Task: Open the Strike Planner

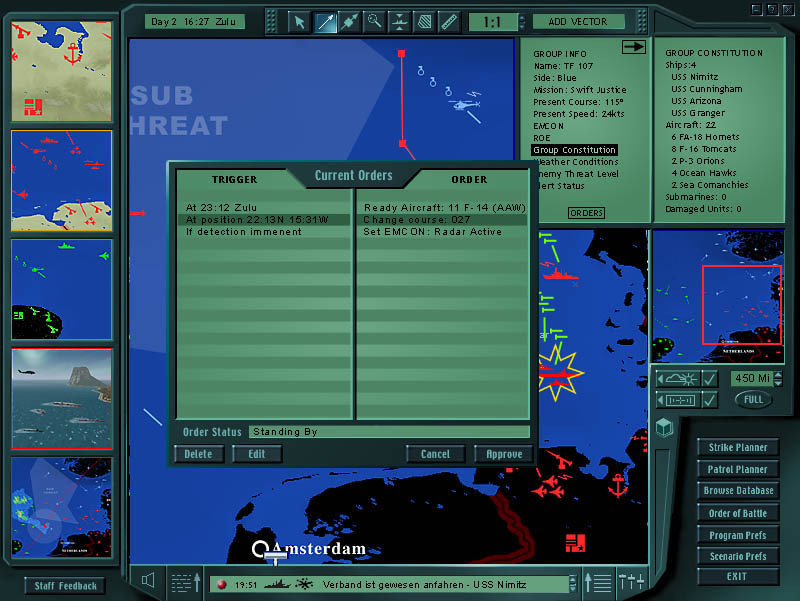Action: (738, 447)
